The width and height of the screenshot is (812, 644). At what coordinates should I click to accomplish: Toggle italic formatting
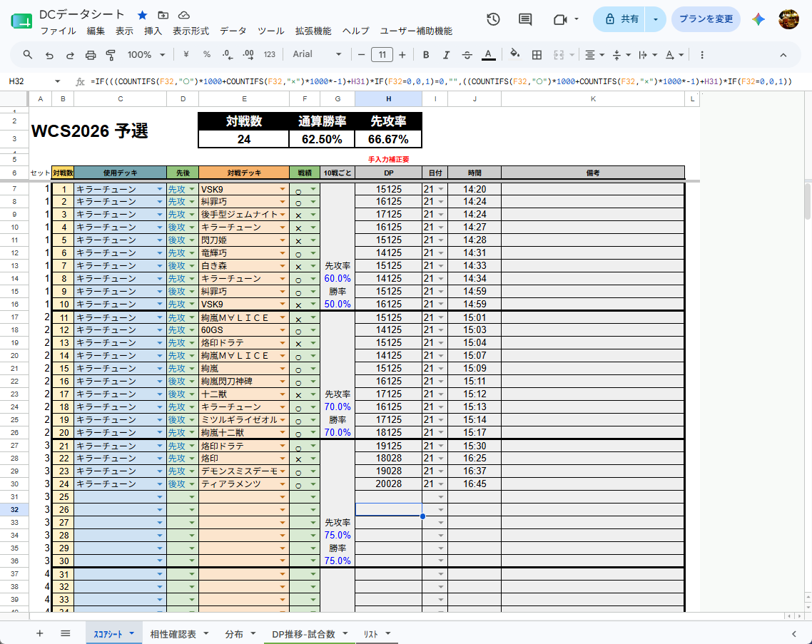pyautogui.click(x=447, y=55)
